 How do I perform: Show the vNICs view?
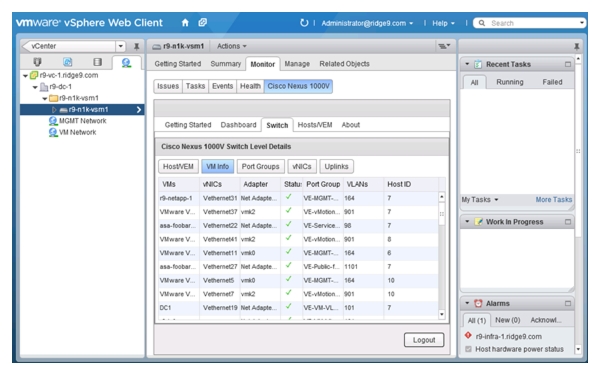302,167
